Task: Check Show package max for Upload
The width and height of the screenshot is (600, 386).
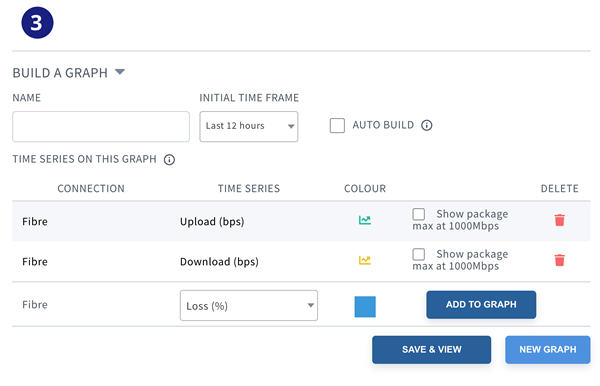Action: (x=419, y=214)
